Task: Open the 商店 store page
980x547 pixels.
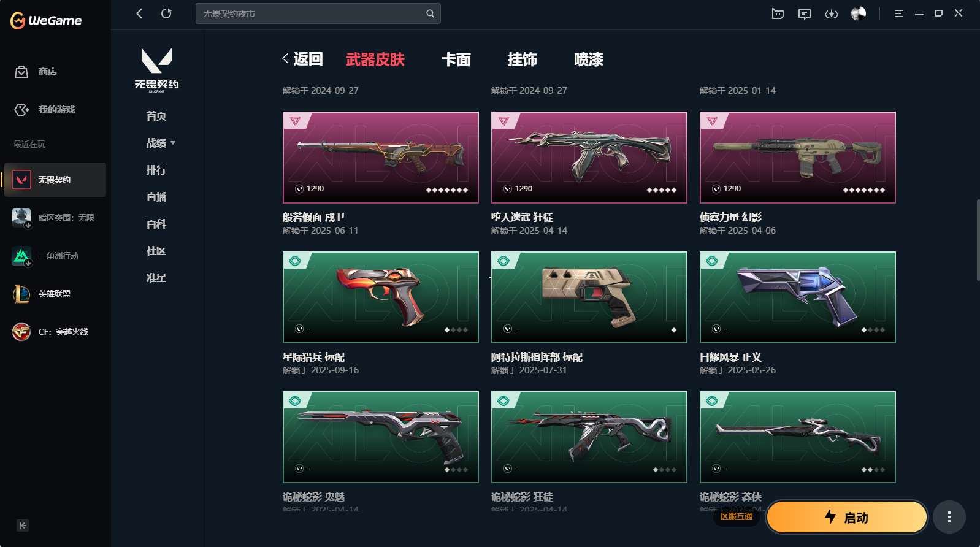Action: 37,72
